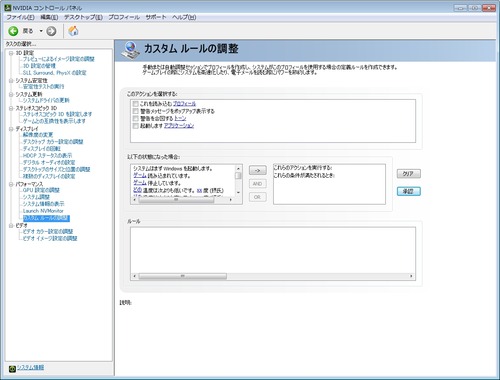
Task: Click the ルール list horizontal scrollbar thumb
Action: (x=183, y=276)
